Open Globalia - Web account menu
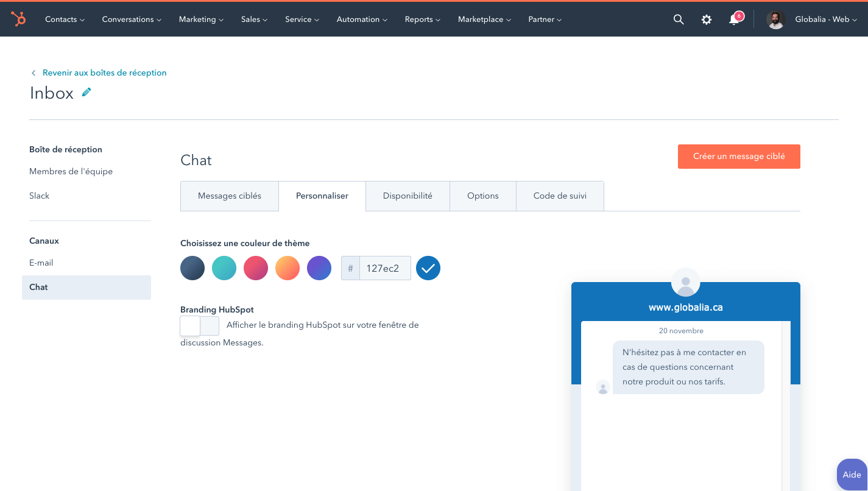 826,19
